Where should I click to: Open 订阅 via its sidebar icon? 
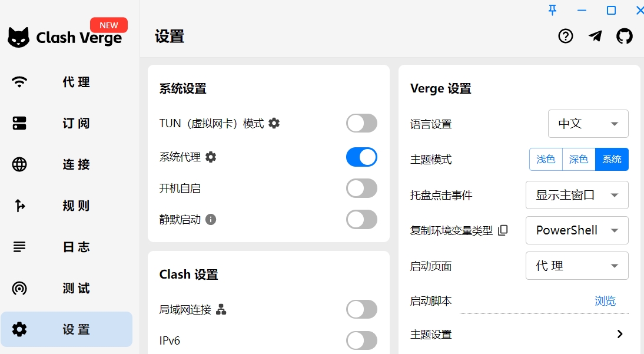click(19, 123)
